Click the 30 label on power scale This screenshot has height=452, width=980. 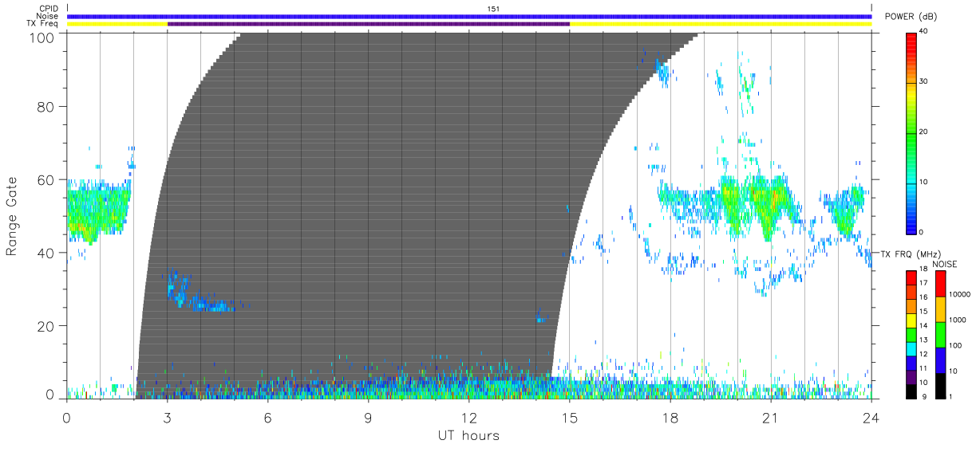[x=924, y=82]
